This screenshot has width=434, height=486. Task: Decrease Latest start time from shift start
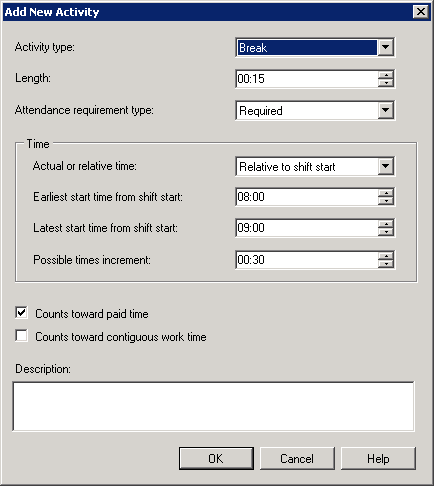(x=386, y=232)
